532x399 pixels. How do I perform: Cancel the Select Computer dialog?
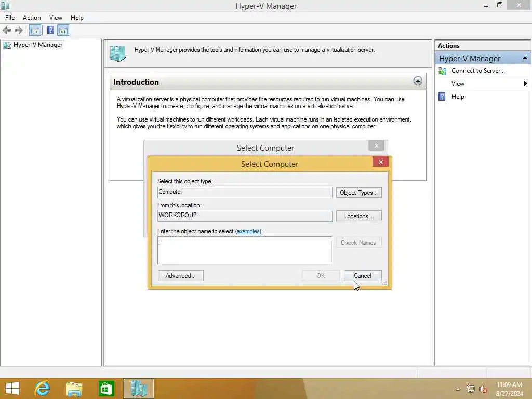(x=363, y=276)
